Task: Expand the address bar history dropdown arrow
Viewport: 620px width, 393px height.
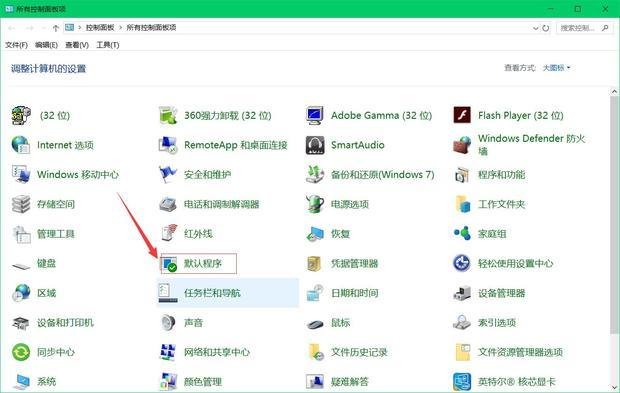Action: point(535,28)
